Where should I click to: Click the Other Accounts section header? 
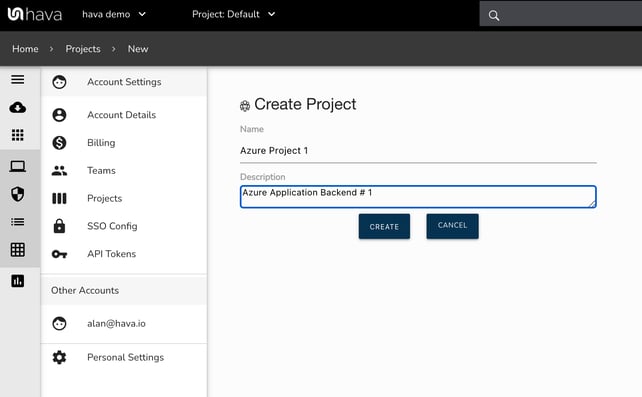(x=124, y=291)
